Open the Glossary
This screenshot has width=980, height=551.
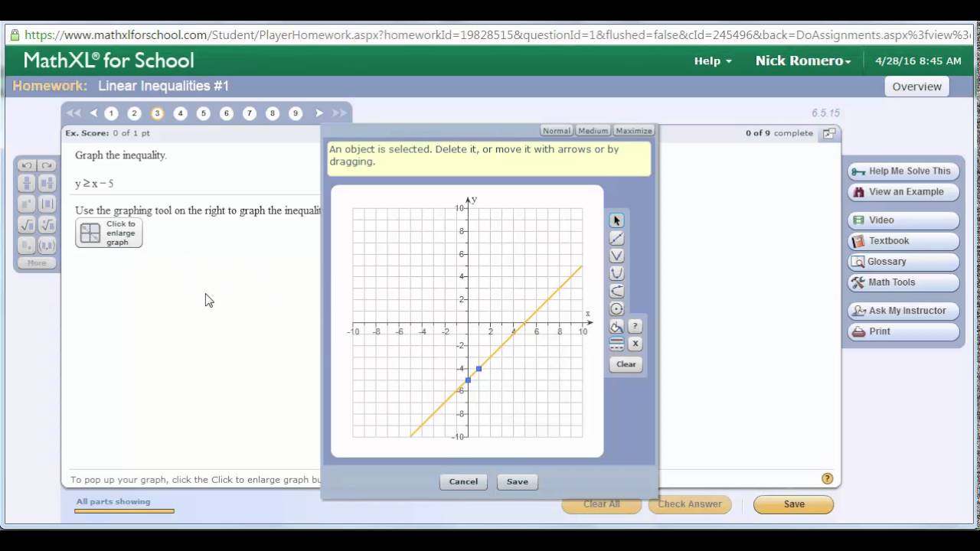tap(903, 262)
